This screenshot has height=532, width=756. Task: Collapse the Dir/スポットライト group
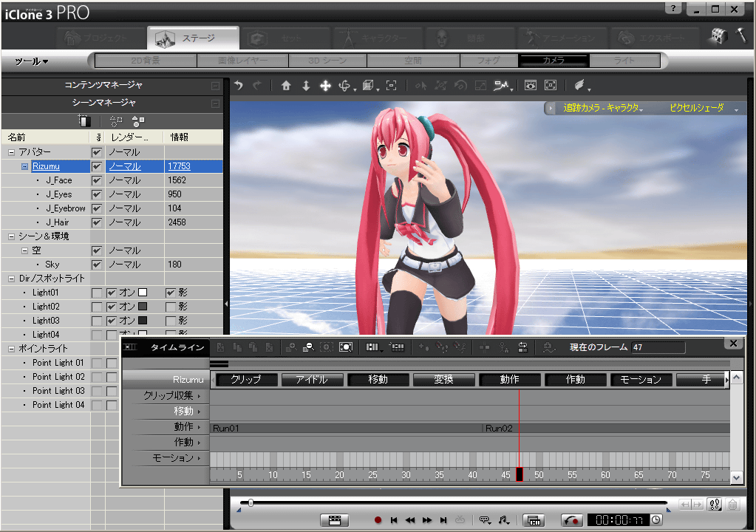point(12,279)
